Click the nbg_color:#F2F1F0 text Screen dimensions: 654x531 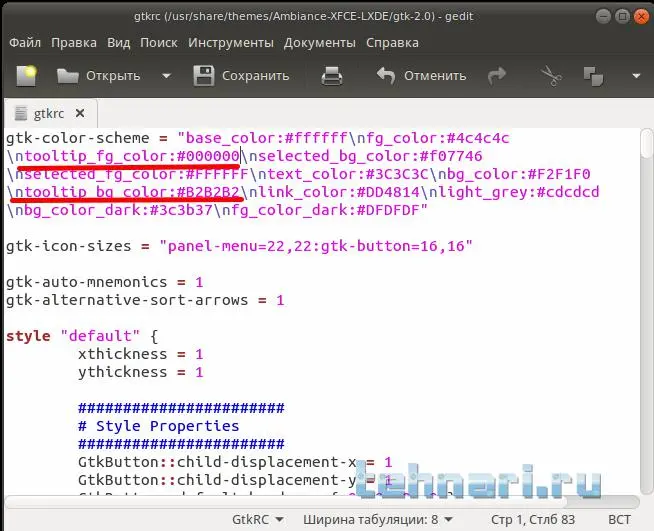point(514,174)
